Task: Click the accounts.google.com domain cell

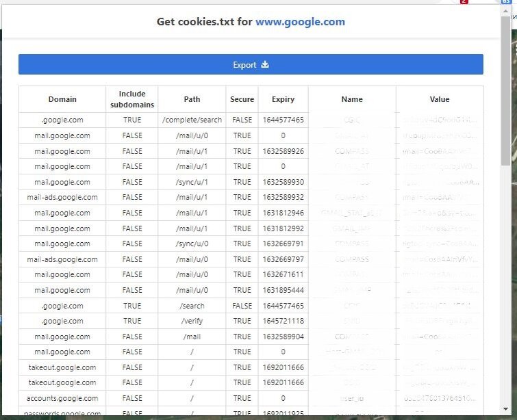Action: 62,398
